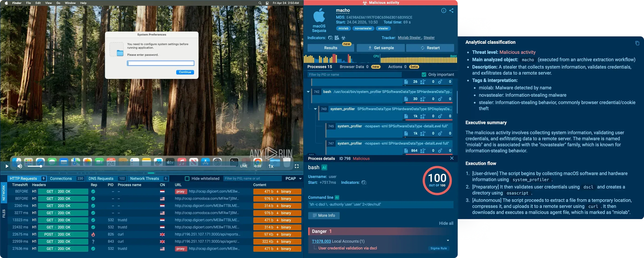Select the FILES side tab
644x258 pixels.
pos(3,214)
